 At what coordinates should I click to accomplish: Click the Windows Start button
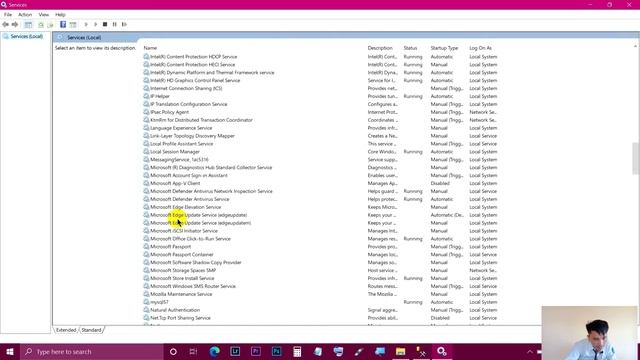10,352
